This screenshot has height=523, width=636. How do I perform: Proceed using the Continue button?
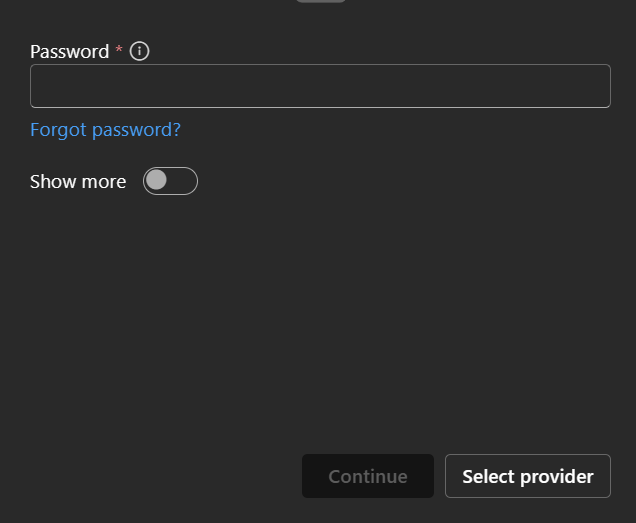(x=368, y=476)
